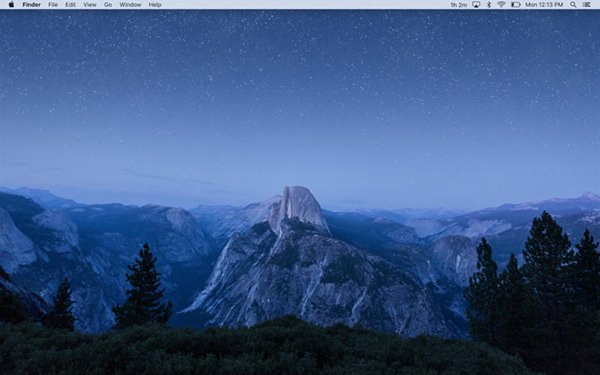This screenshot has width=600, height=375.
Task: Click blank menu bar space right of Help
Action: [x=306, y=5]
